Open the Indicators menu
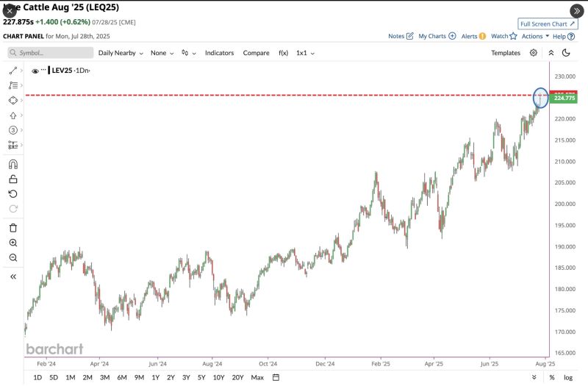Viewport: 588px width, 386px height. pos(219,53)
